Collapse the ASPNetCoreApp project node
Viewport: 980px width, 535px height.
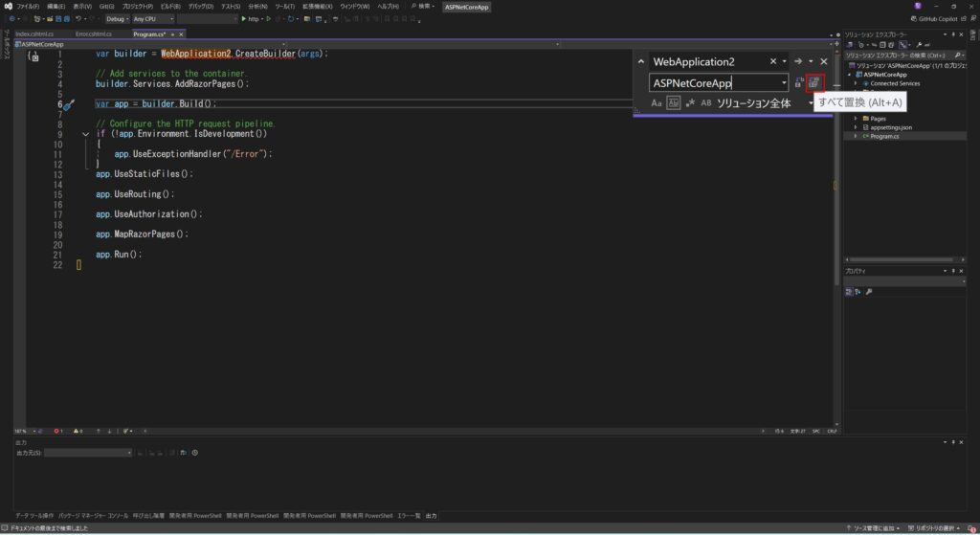pyautogui.click(x=850, y=75)
